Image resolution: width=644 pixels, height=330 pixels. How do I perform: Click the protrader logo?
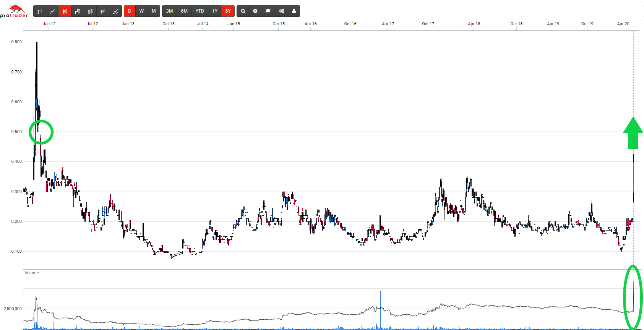click(x=14, y=11)
